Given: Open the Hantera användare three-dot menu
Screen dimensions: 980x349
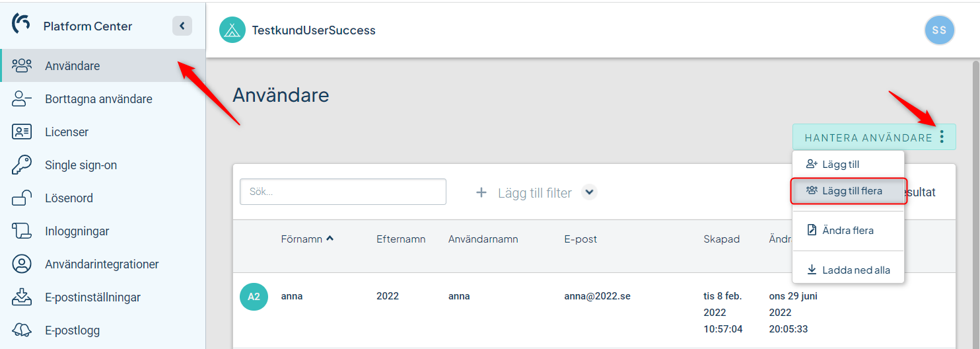Looking at the screenshot, I should pyautogui.click(x=942, y=137).
